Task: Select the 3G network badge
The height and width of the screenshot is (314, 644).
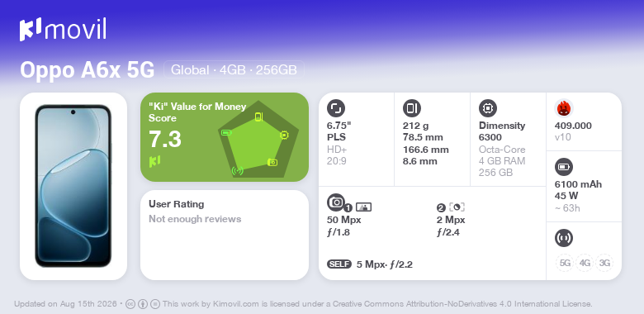Action: pyautogui.click(x=604, y=263)
